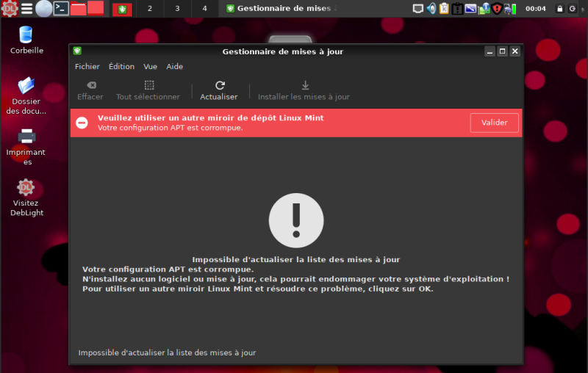Image resolution: width=588 pixels, height=373 pixels.
Task: Click the red shield update tray icon
Action: coord(498,9)
